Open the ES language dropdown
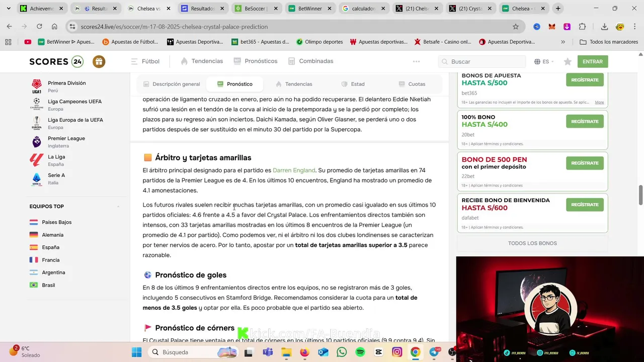Screen dimensions: 644x362 click(x=544, y=61)
